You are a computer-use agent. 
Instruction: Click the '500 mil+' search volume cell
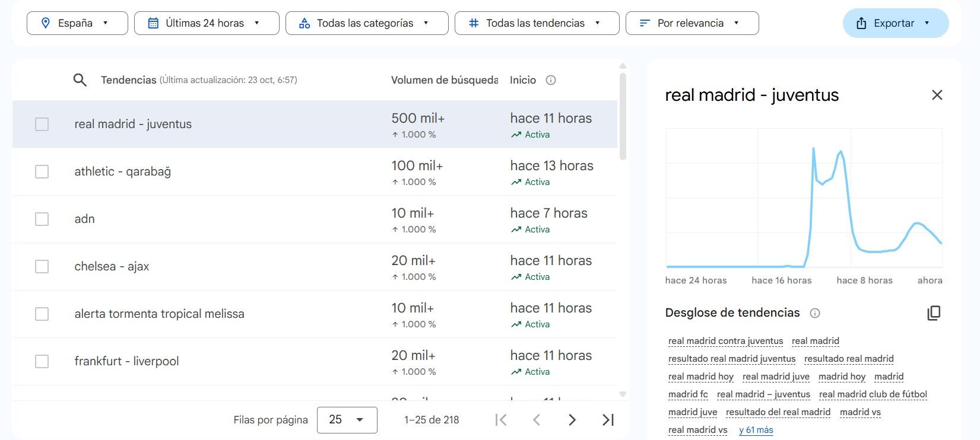418,118
